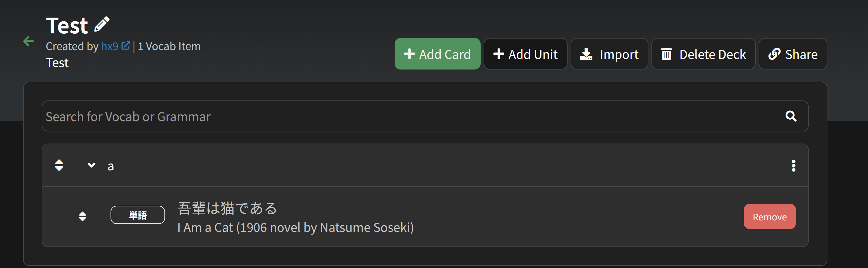Remove the 吾輩は猫である card
This screenshot has height=268, width=868.
point(769,217)
